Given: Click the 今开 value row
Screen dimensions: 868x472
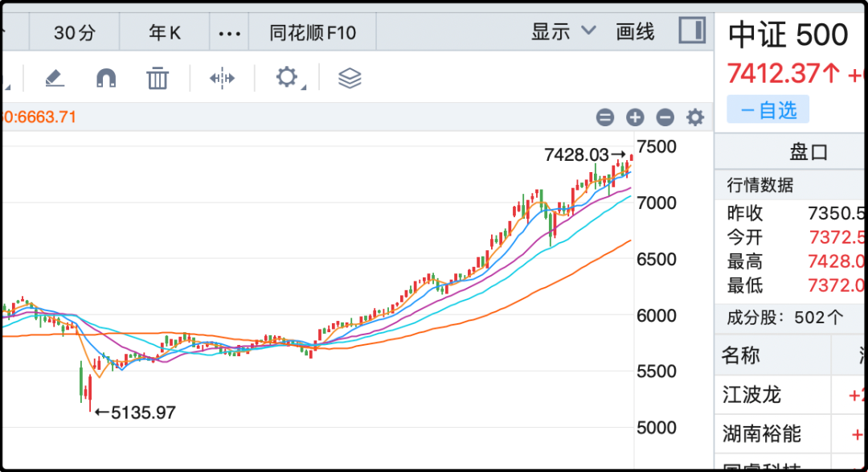Looking at the screenshot, I should [795, 237].
